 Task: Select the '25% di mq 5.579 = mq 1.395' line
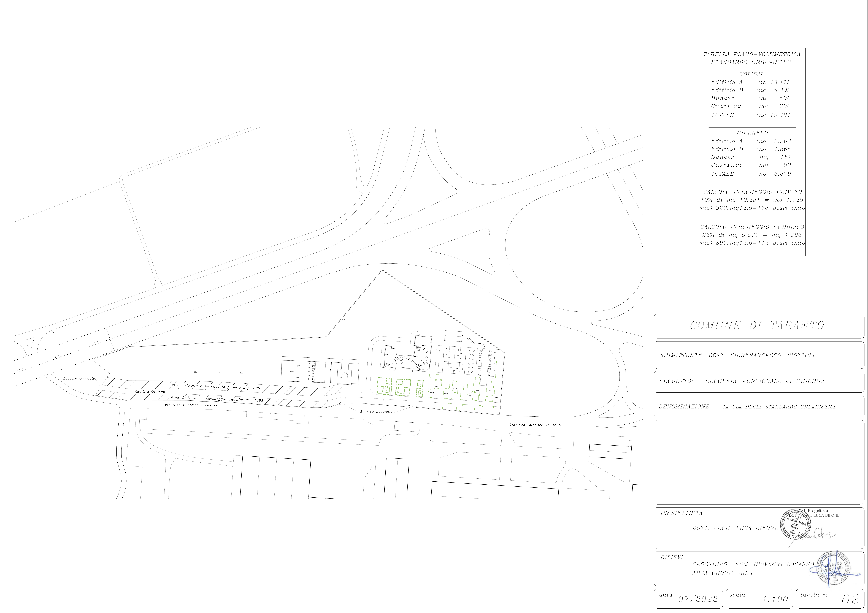pos(752,235)
